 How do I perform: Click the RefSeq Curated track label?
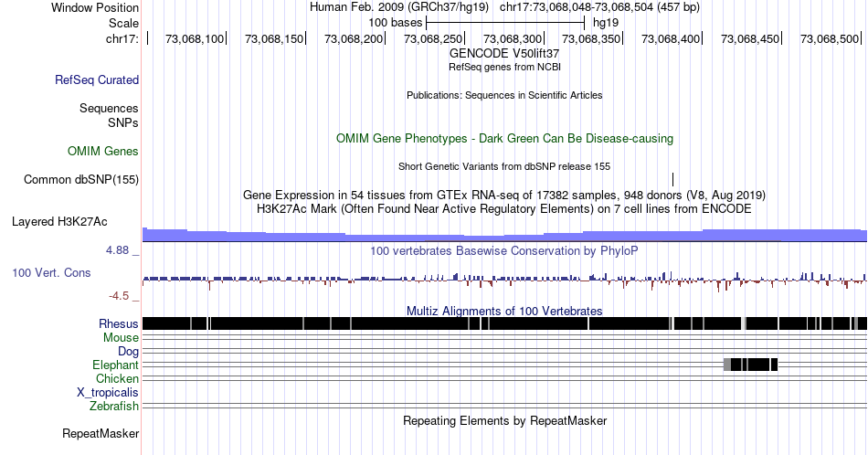(x=96, y=79)
